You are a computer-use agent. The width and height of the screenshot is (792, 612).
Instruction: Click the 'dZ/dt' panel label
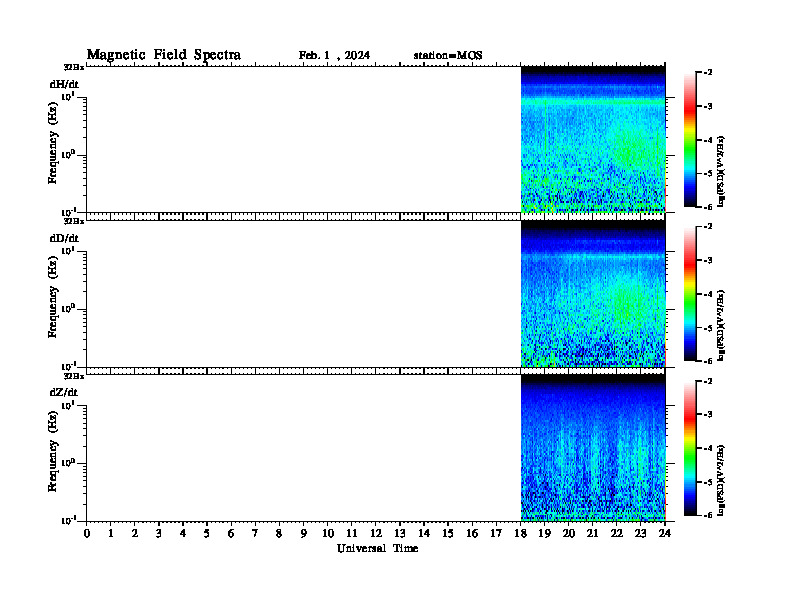pos(64,392)
